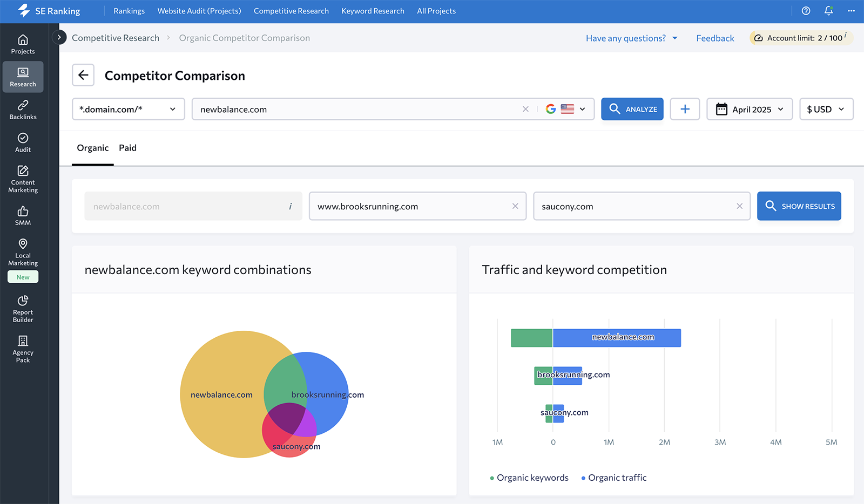Open the Google US search engine selector
This screenshot has height=504, width=864.
coord(565,109)
